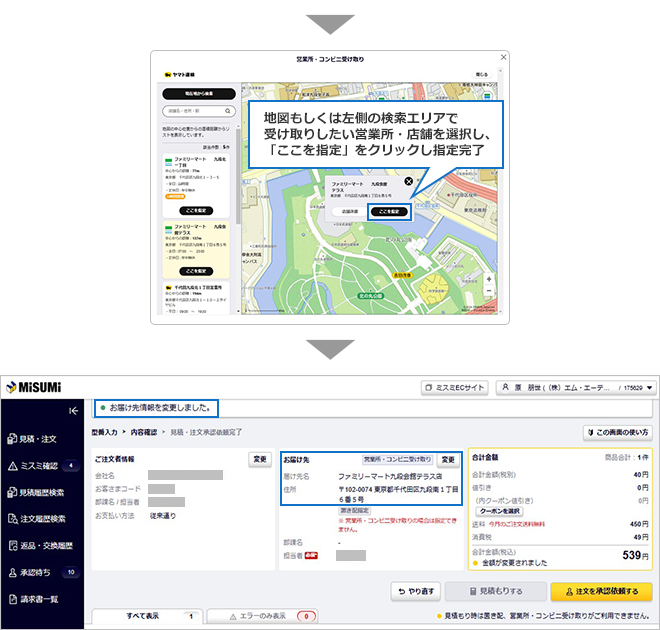Open the ミスミECサイト link button
Viewport: 660px width, 630px height.
[x=455, y=388]
